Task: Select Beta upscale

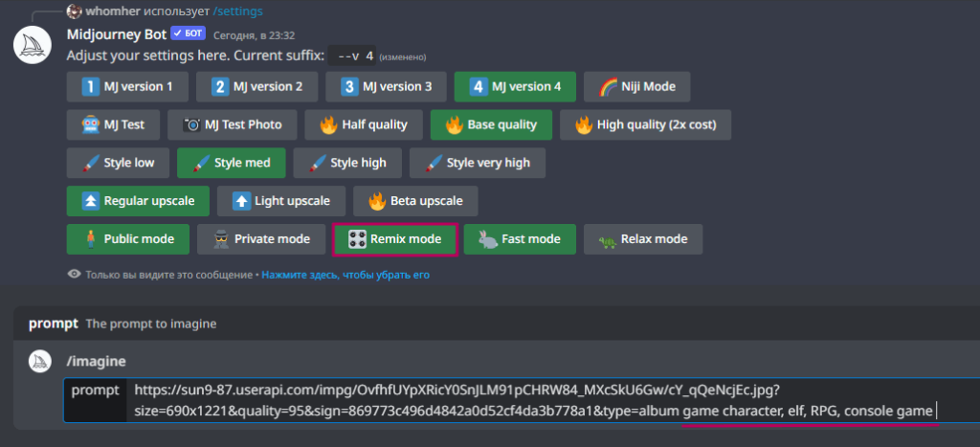Action: [x=415, y=201]
